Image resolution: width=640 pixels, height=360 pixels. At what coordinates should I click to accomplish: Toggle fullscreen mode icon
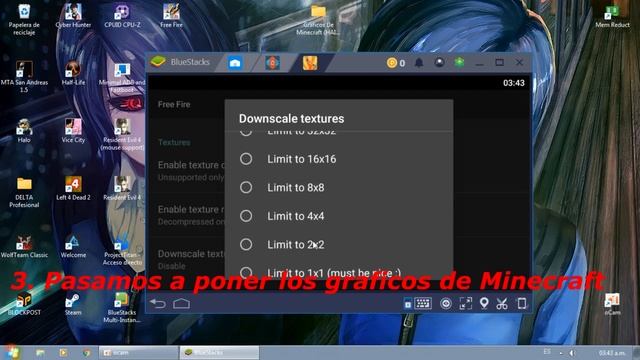click(x=465, y=303)
